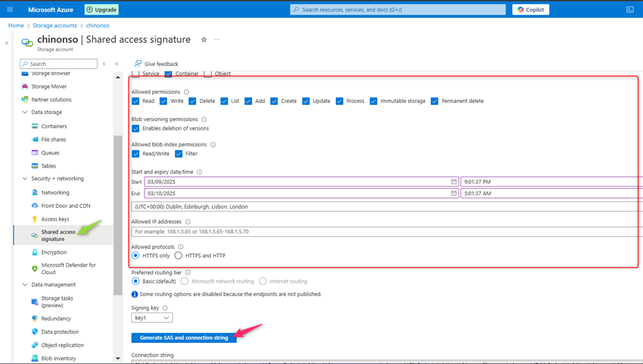Toggle Enables deletion of versions checkbox
Image resolution: width=643 pixels, height=364 pixels.
coord(136,129)
